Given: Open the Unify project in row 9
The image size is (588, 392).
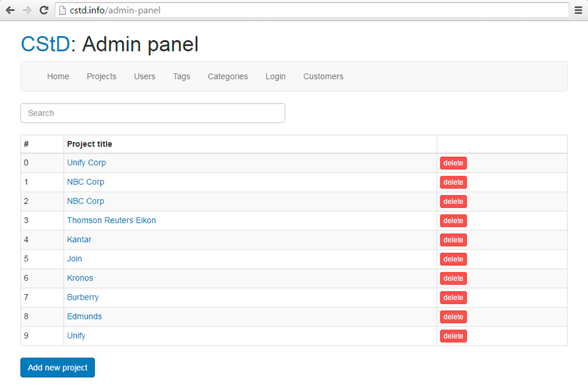Looking at the screenshot, I should [76, 336].
